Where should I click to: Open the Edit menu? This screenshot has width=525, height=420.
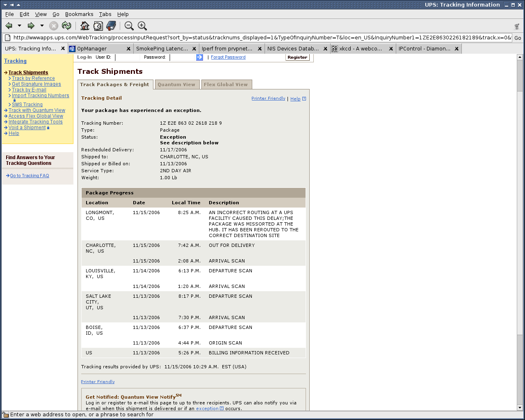point(24,14)
